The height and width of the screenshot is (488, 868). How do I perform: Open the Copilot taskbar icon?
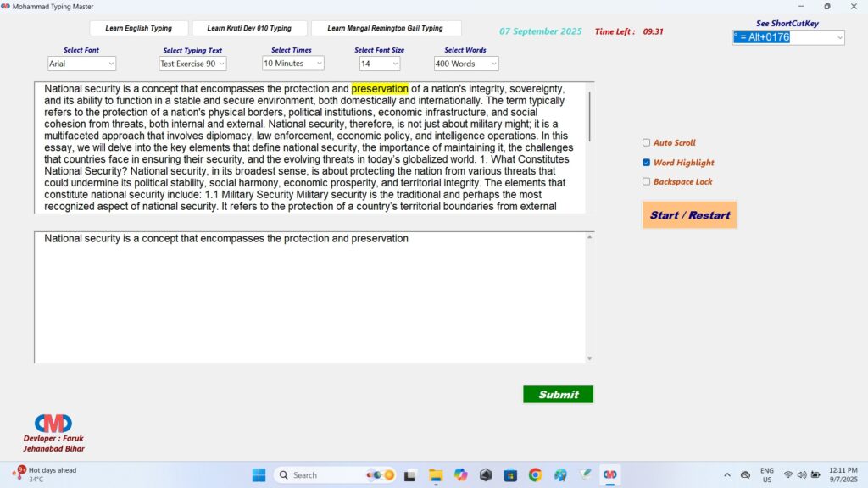[460, 475]
